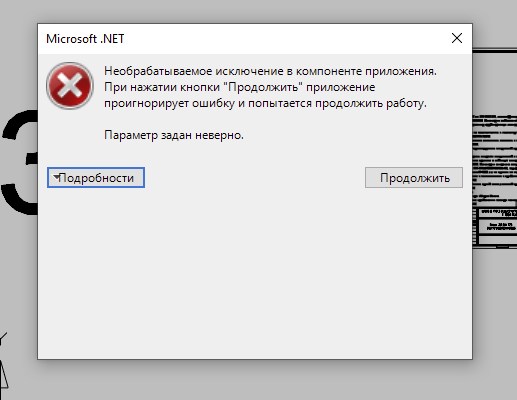
Task: Click the gray canvas above the dialog
Action: click(x=255, y=11)
